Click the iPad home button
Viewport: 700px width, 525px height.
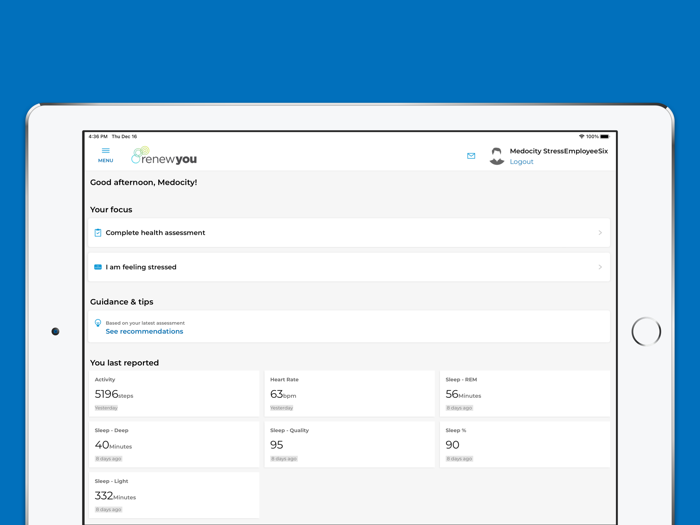[x=646, y=331]
